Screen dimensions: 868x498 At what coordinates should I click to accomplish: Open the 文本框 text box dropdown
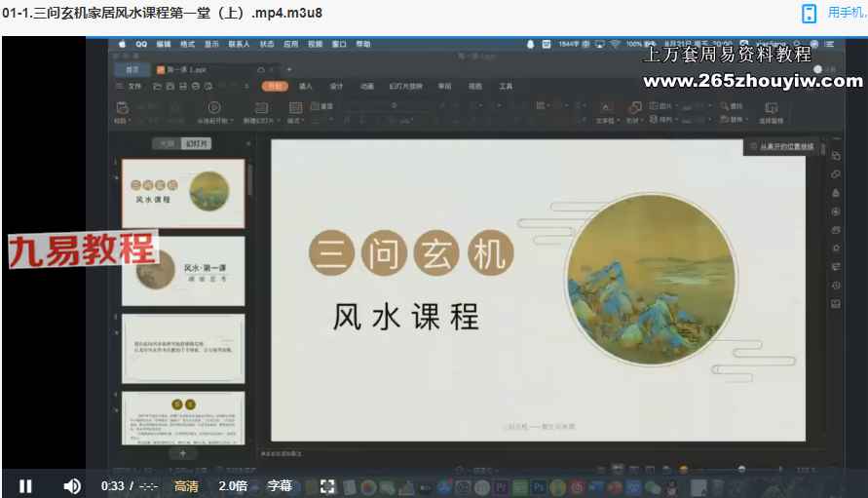[606, 120]
